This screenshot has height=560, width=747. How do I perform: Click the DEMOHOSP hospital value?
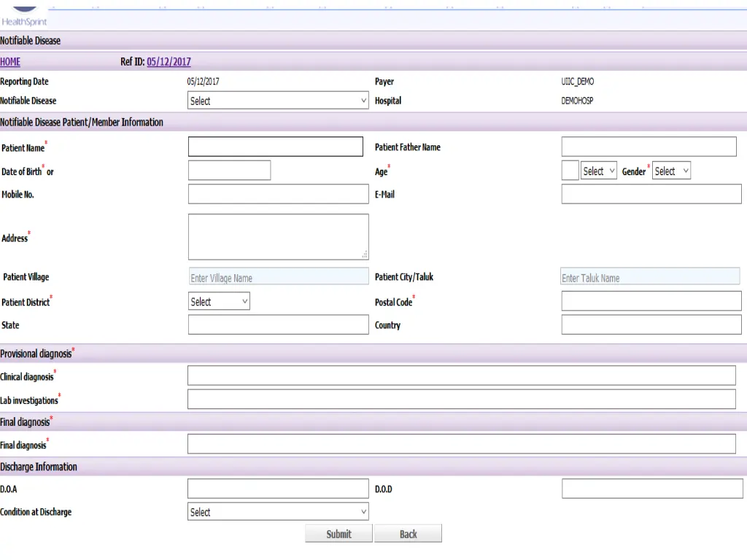coord(577,101)
